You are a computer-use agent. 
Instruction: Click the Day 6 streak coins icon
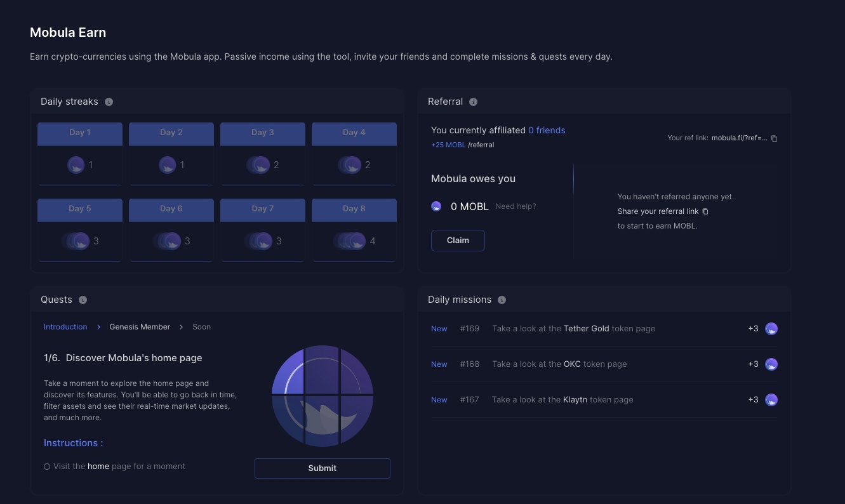click(x=168, y=241)
